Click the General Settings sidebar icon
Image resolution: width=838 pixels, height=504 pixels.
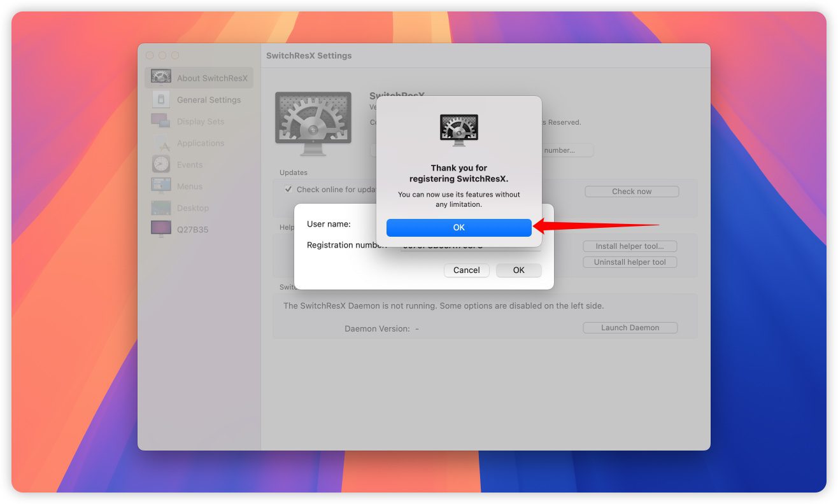pos(160,99)
